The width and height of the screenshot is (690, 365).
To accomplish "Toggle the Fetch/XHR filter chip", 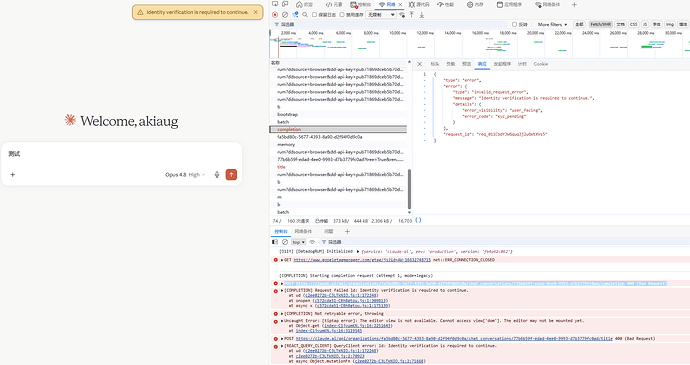I will tap(601, 25).
